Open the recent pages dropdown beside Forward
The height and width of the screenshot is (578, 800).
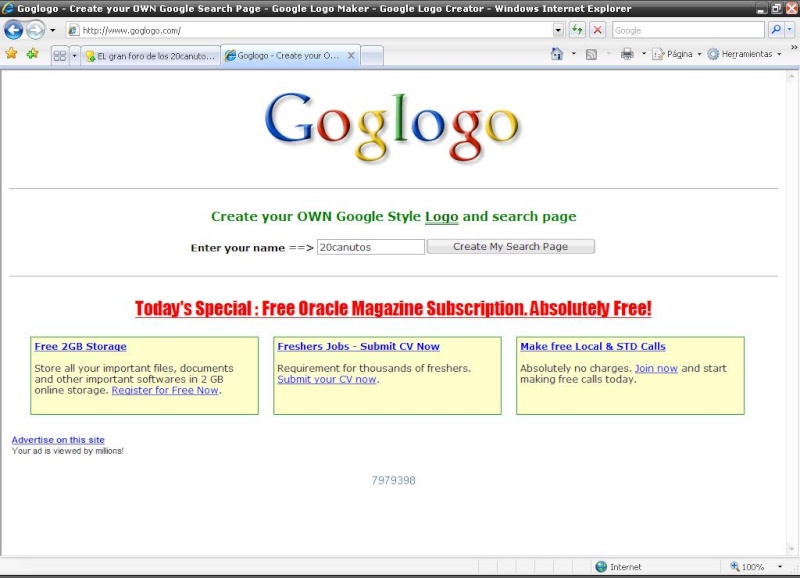point(53,30)
